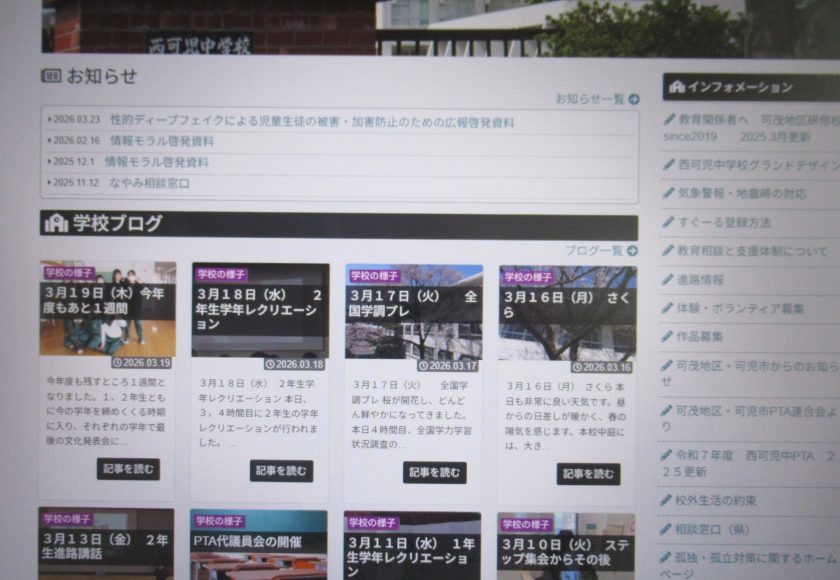
Task: Click the お知らせ heading news icon
Action: click(x=51, y=76)
